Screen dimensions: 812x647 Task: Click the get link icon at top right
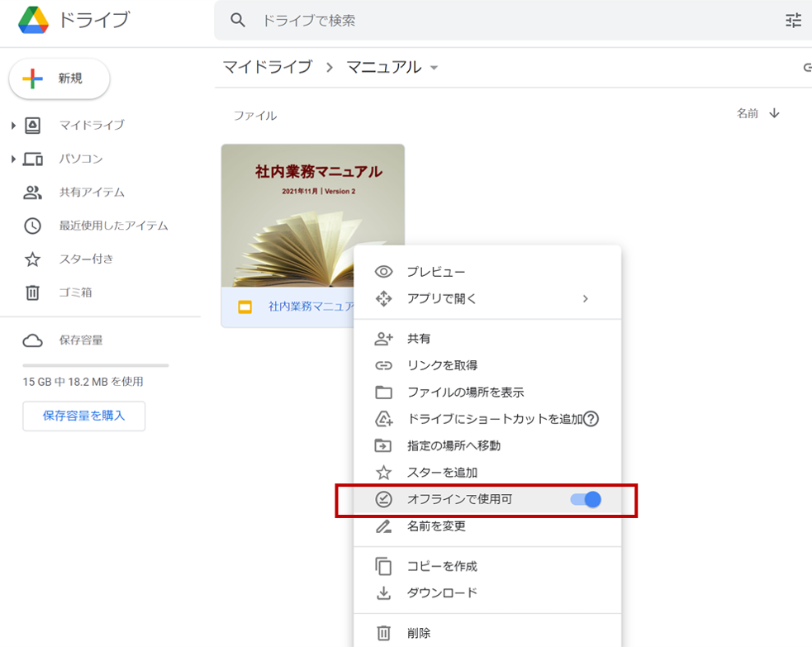[x=807, y=67]
